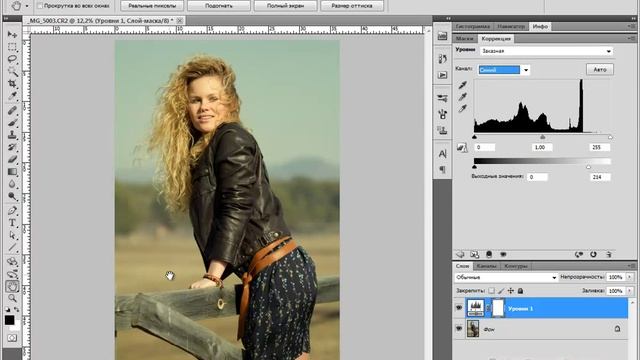640x360 pixels.
Task: Select the 3D Orbit camera tool
Action: click(12, 274)
